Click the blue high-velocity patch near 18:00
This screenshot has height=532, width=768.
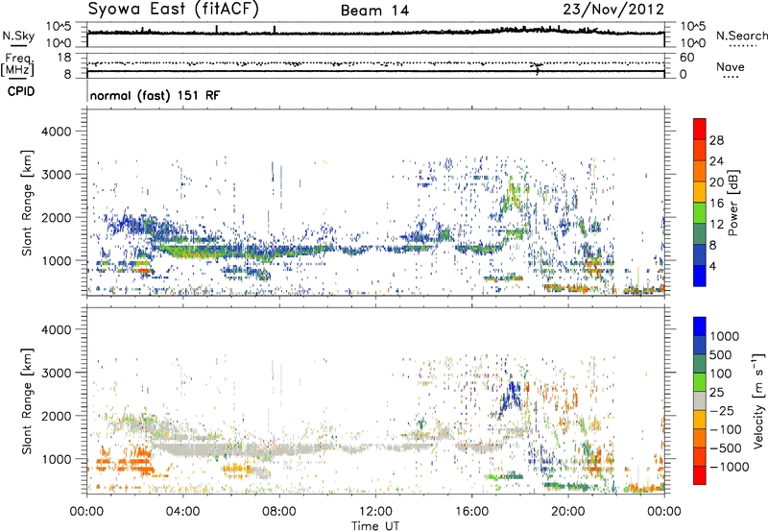coord(511,395)
